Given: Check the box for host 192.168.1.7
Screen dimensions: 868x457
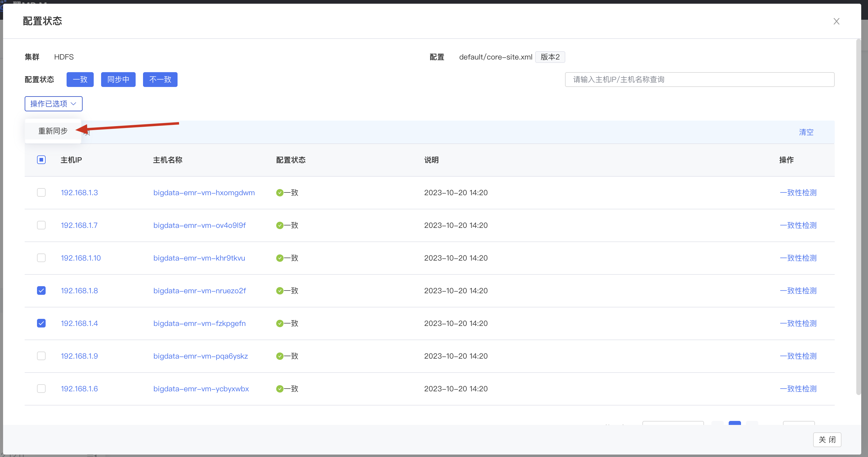Looking at the screenshot, I should pos(41,225).
